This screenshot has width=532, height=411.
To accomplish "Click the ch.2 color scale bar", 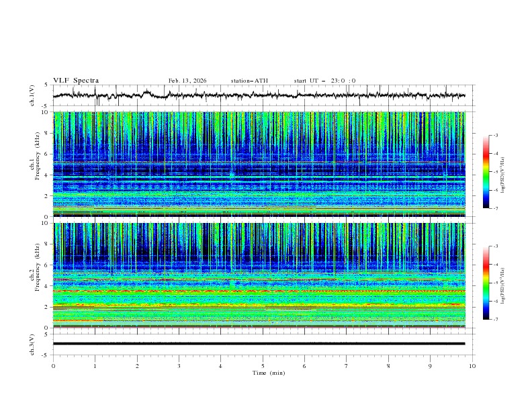I will pyautogui.click(x=486, y=283).
